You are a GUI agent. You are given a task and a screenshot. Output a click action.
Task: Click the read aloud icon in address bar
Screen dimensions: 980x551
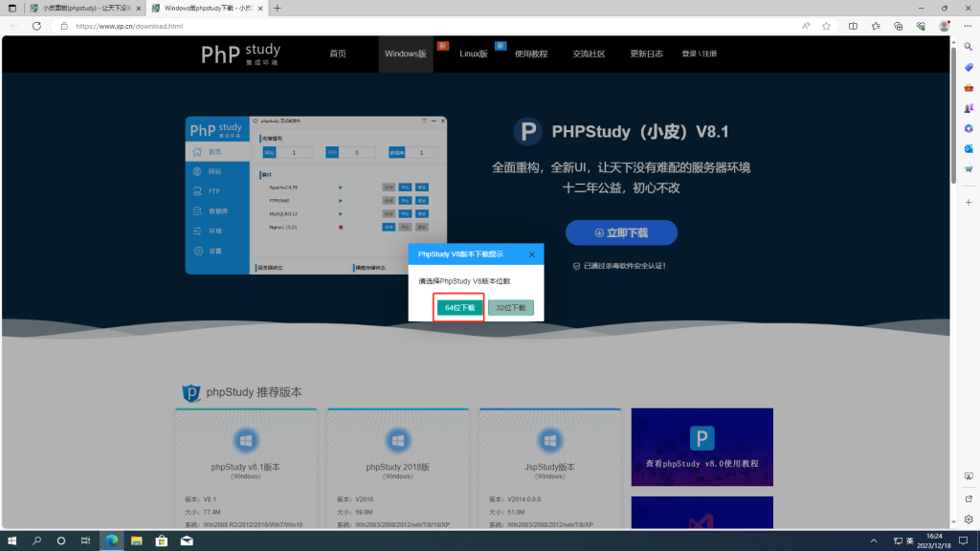pyautogui.click(x=806, y=26)
